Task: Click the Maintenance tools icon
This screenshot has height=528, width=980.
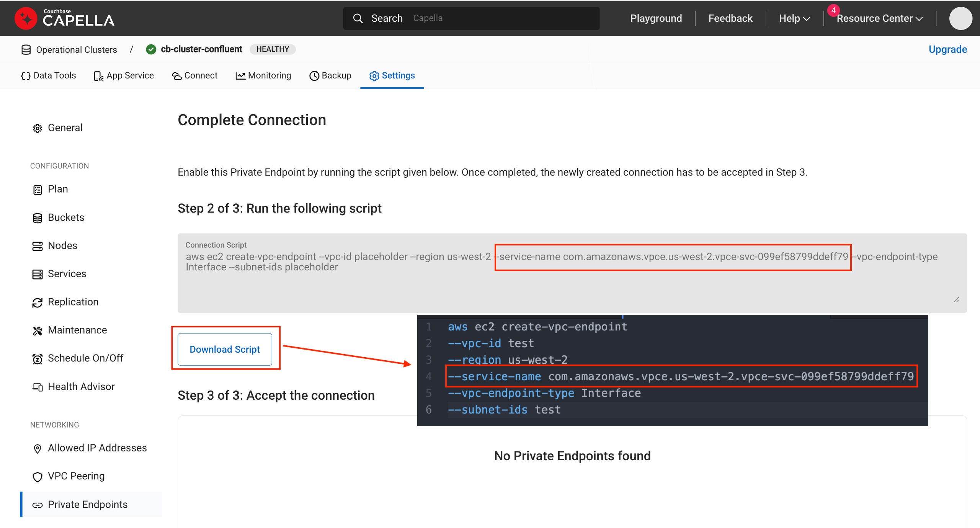Action: coord(37,330)
